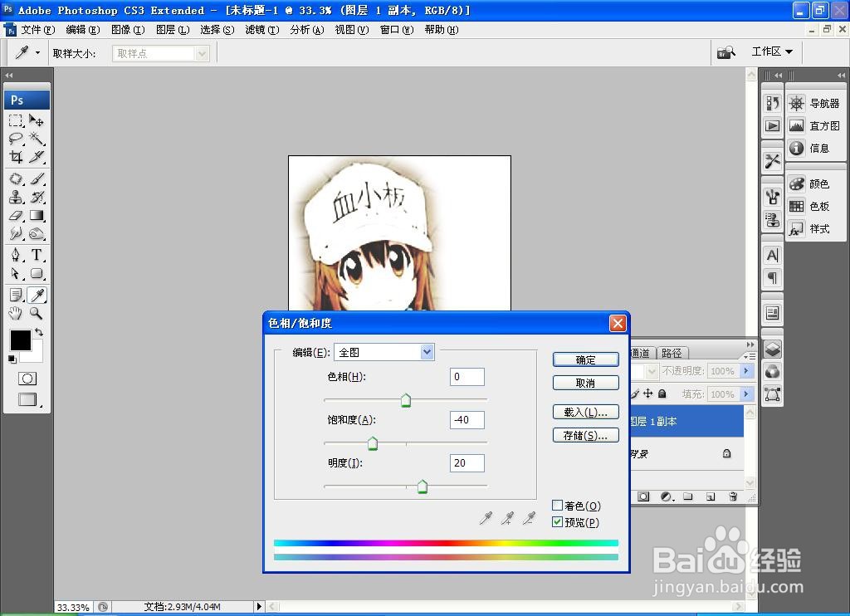Select the Gradient tool

pos(37,215)
